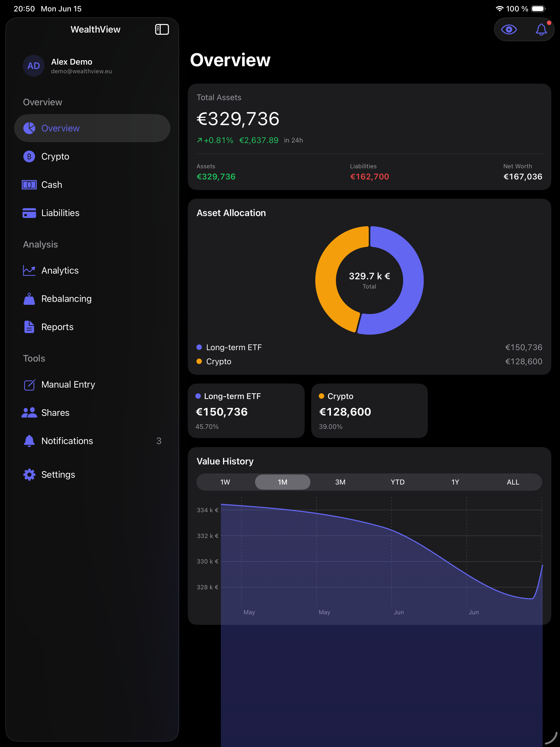Select the 1Y time range
The width and height of the screenshot is (560, 747).
click(455, 482)
